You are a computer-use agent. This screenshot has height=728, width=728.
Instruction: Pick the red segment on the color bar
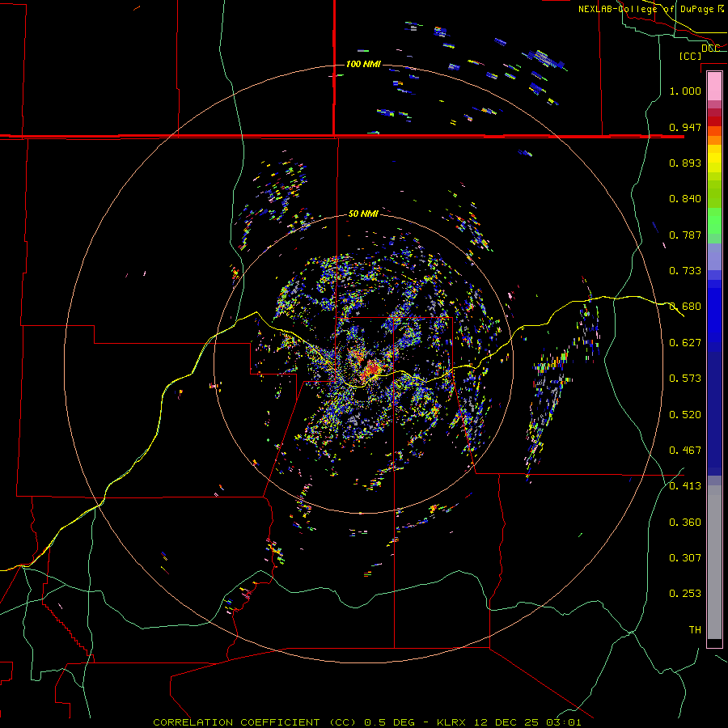pos(714,121)
